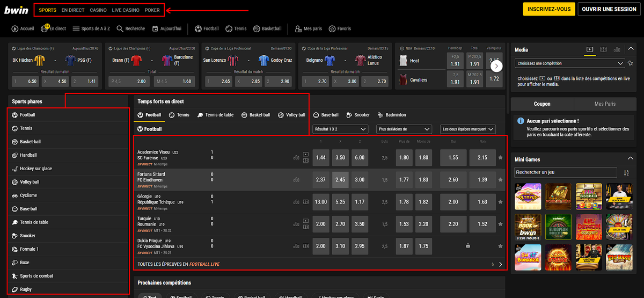
Task: Select Hockey sur glace in sidebar
Action: pyautogui.click(x=69, y=169)
